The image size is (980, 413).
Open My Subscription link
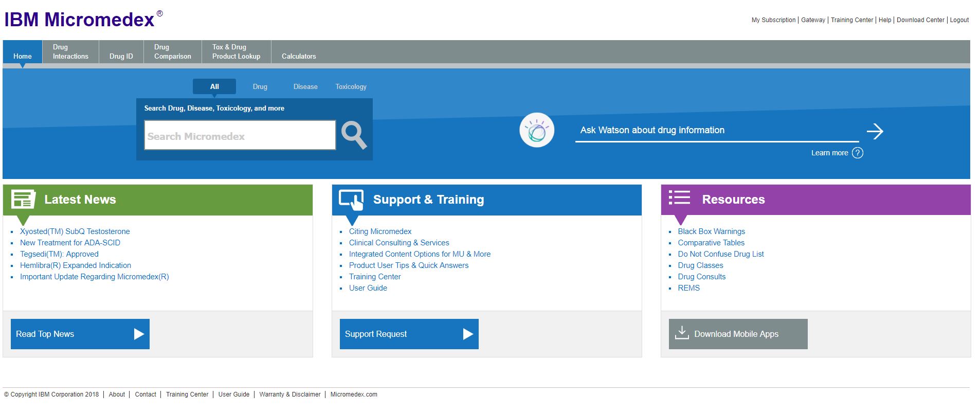773,20
